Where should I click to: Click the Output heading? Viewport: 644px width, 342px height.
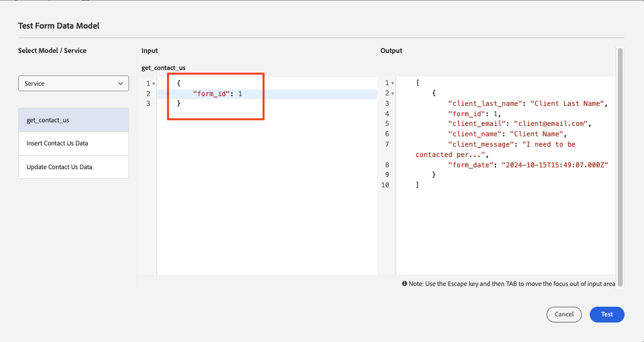click(391, 51)
